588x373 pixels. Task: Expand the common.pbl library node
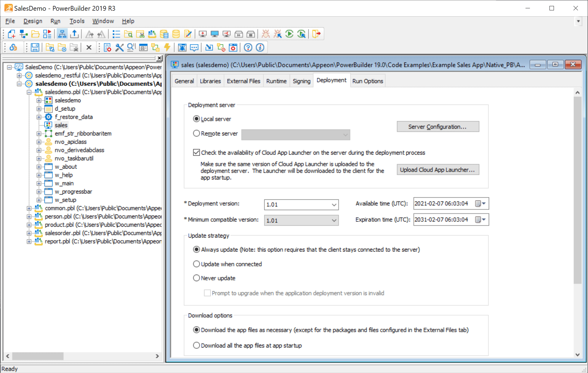(29, 208)
